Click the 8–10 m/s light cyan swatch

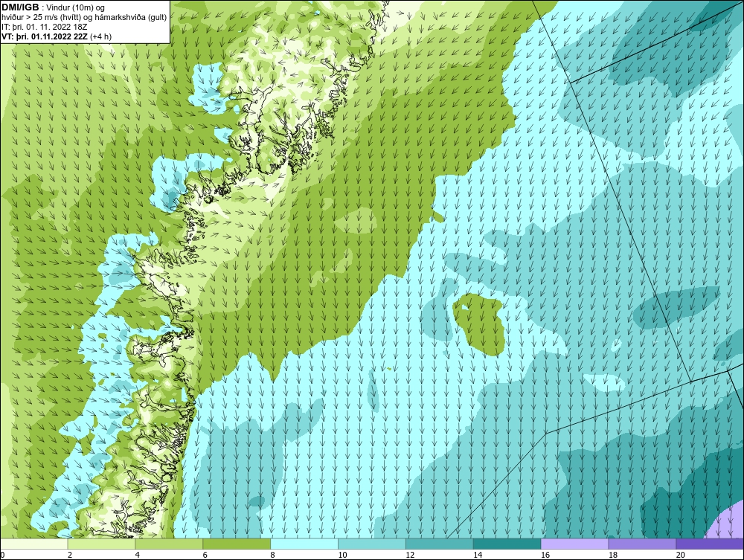304,544
